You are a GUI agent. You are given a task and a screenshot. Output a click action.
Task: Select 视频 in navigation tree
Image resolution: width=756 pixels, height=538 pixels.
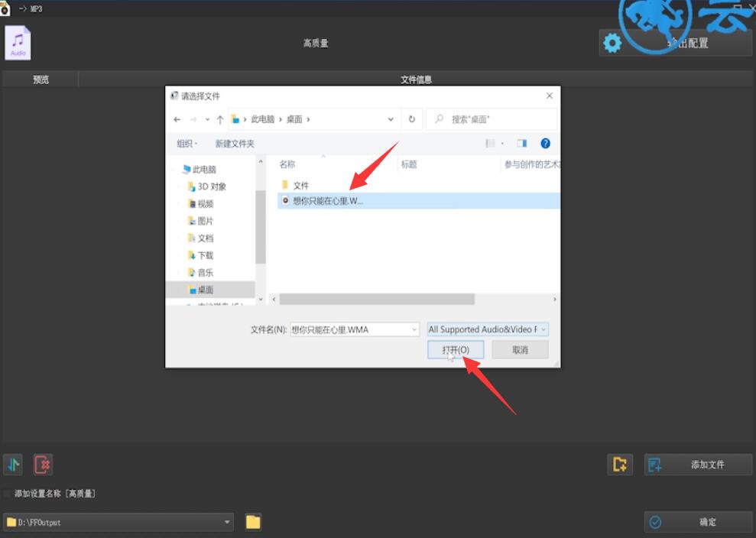(x=200, y=204)
